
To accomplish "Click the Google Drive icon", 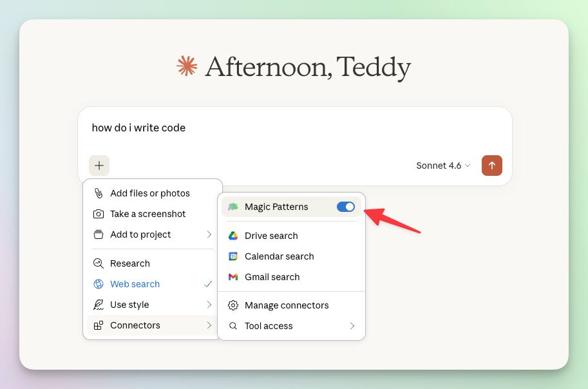I will click(233, 236).
